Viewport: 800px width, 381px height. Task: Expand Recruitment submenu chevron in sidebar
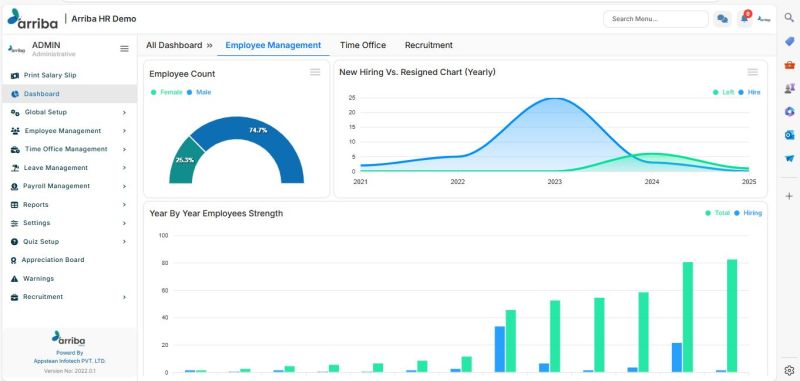point(124,297)
